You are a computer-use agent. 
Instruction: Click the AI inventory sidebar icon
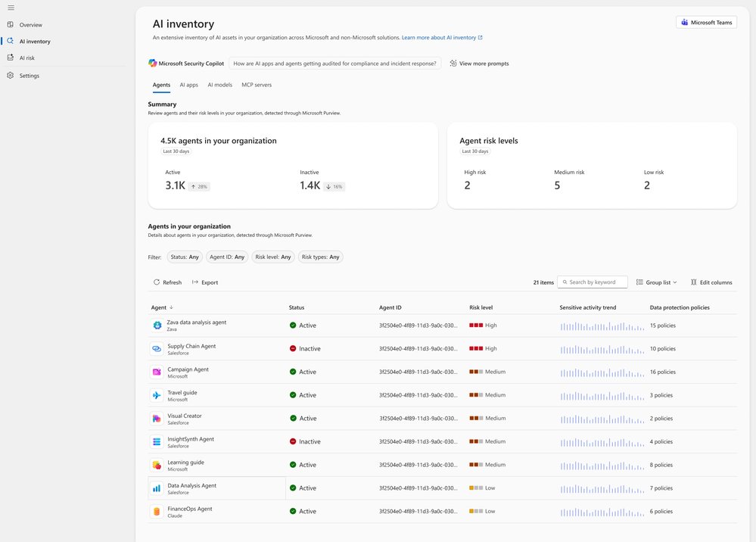tap(10, 41)
